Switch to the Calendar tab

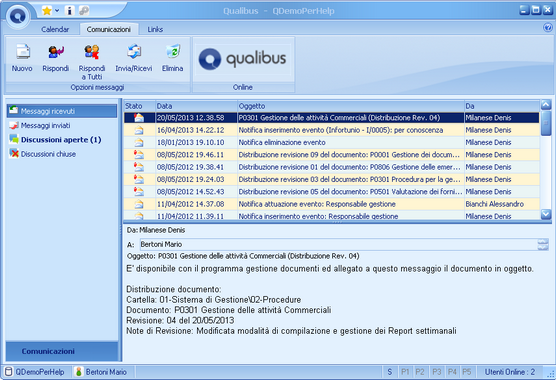click(55, 29)
